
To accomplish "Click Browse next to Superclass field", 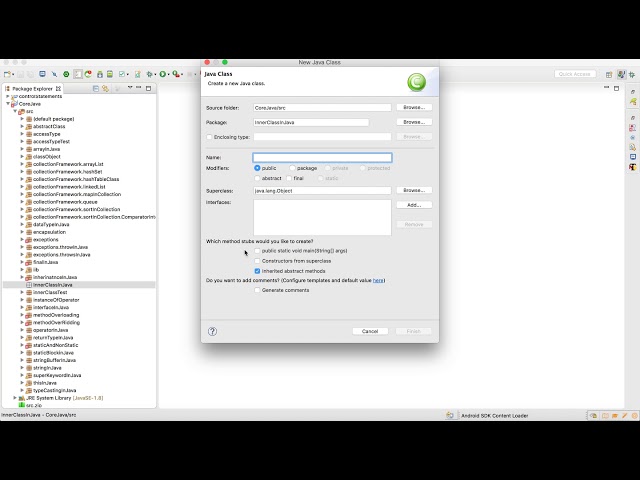I will (414, 190).
